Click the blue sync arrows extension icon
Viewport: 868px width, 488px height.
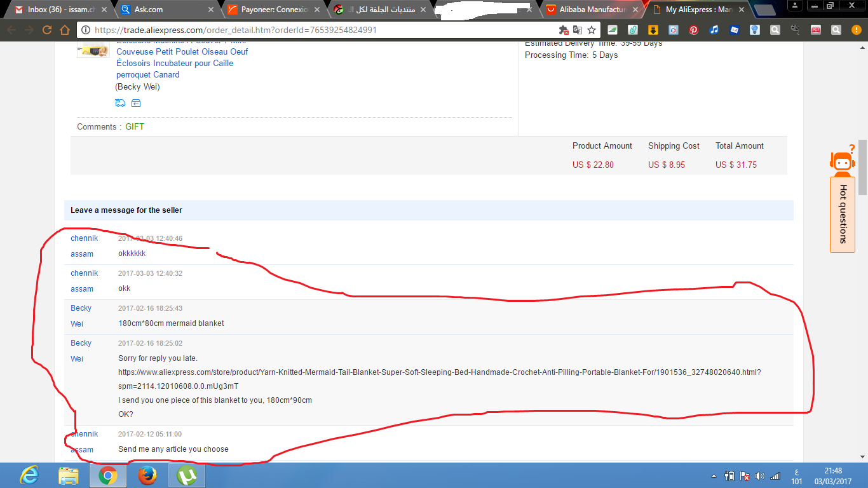tap(674, 30)
